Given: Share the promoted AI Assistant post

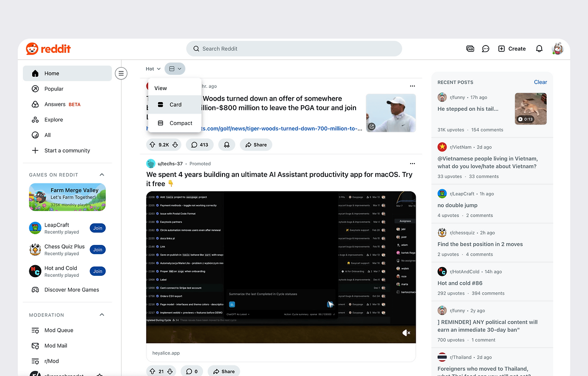Looking at the screenshot, I should pyautogui.click(x=224, y=371).
